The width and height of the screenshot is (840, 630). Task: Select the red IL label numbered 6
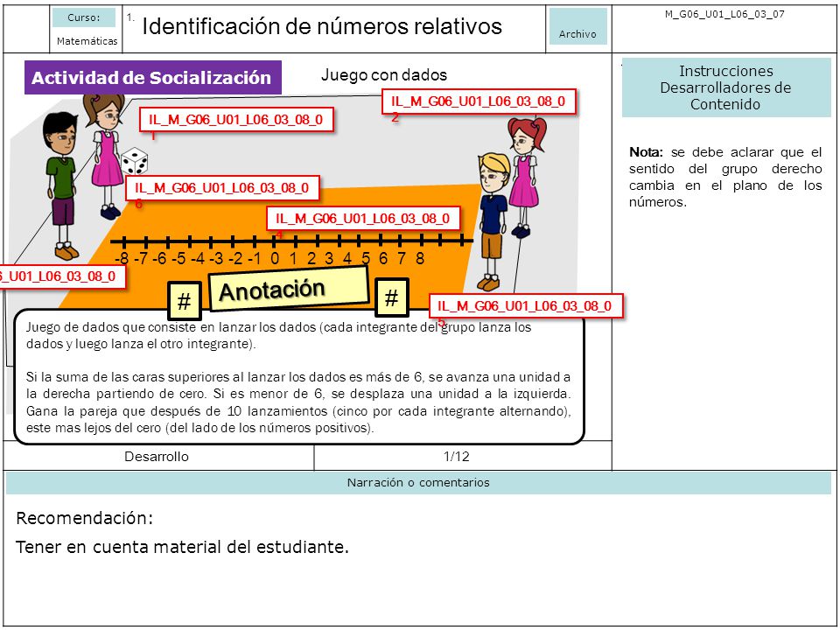[x=222, y=188]
